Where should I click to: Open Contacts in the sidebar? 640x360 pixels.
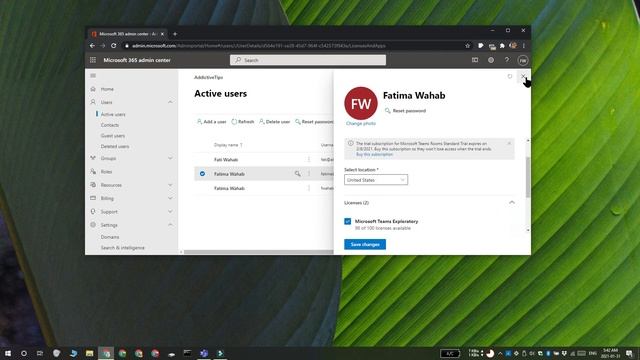tap(110, 125)
